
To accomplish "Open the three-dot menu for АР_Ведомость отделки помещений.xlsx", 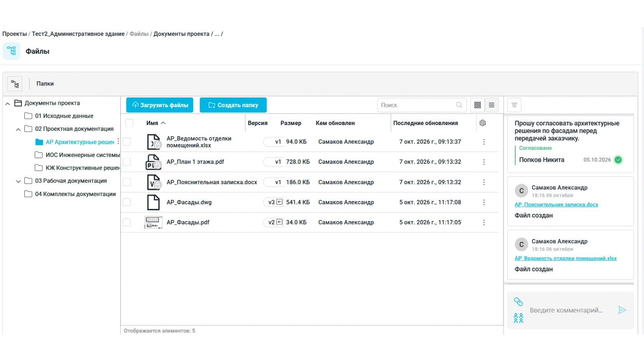I will (x=484, y=142).
